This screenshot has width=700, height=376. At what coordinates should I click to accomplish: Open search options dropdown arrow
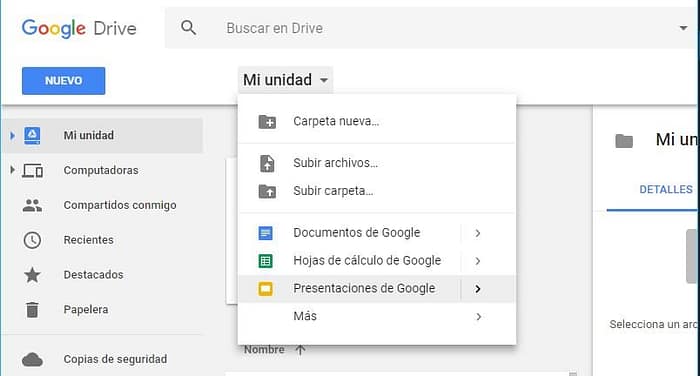tap(683, 28)
